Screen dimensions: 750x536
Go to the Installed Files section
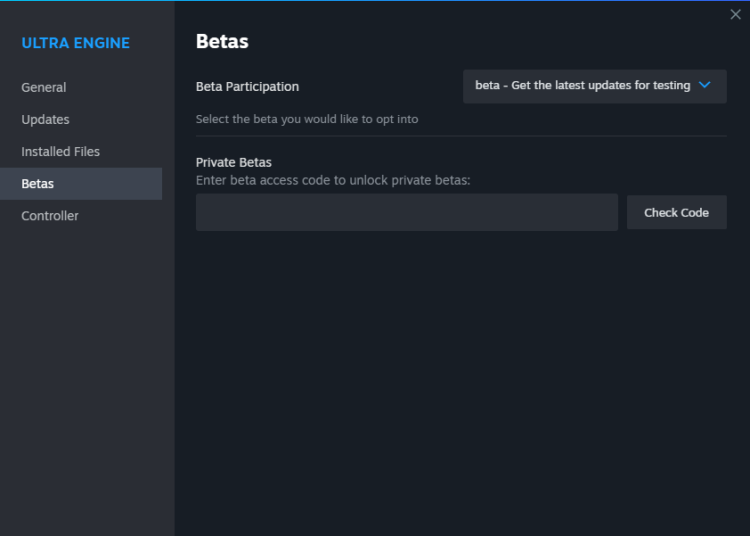61,152
